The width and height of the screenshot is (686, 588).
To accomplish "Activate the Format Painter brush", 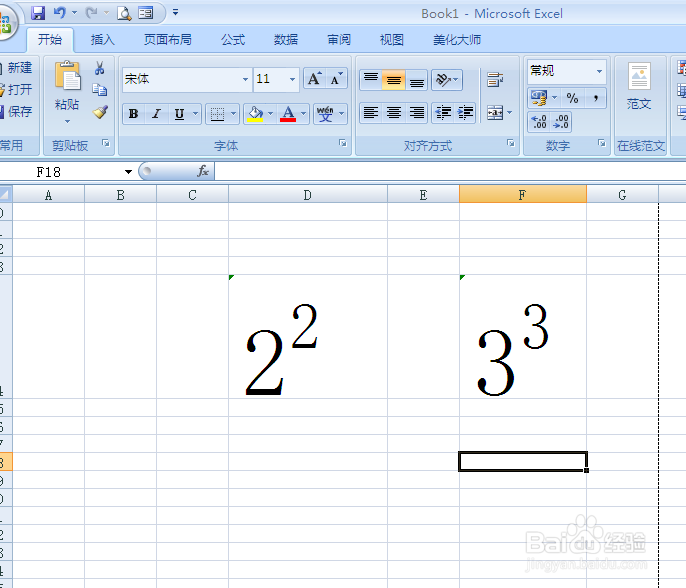I will 100,112.
